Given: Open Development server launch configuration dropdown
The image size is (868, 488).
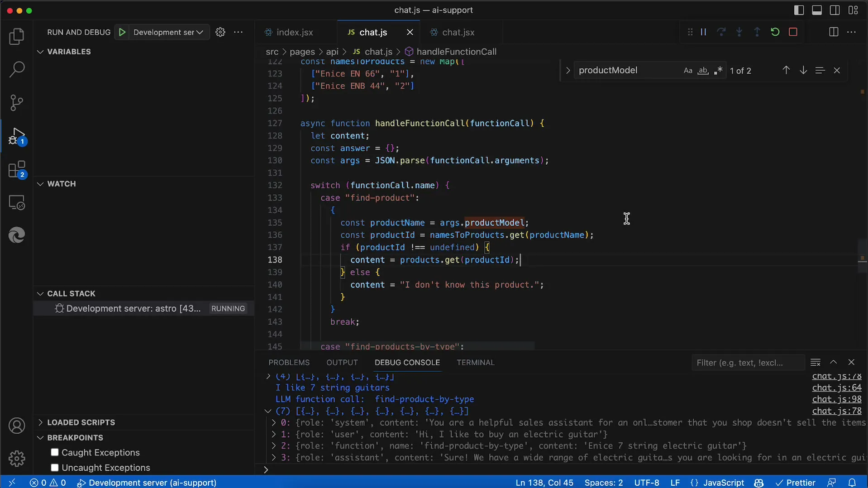Looking at the screenshot, I should 168,32.
